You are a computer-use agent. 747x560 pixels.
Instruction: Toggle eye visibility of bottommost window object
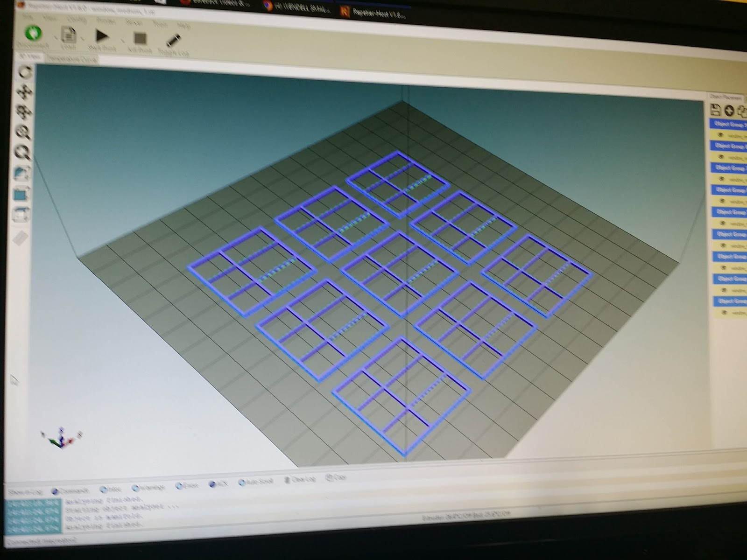coord(725,313)
